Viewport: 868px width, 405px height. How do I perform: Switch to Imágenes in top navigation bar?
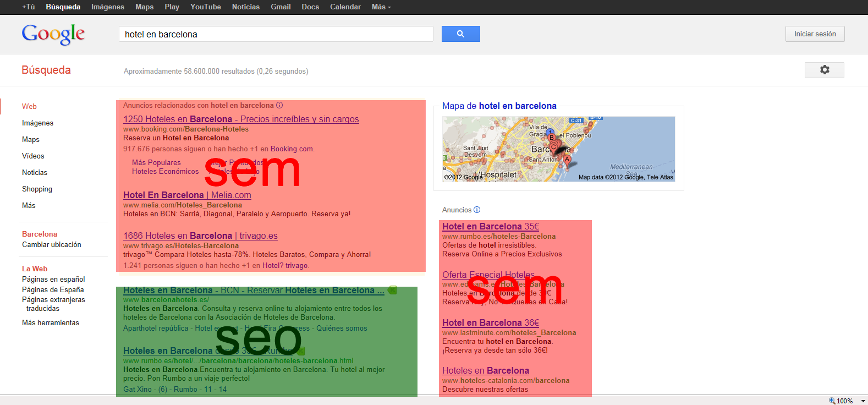click(108, 7)
